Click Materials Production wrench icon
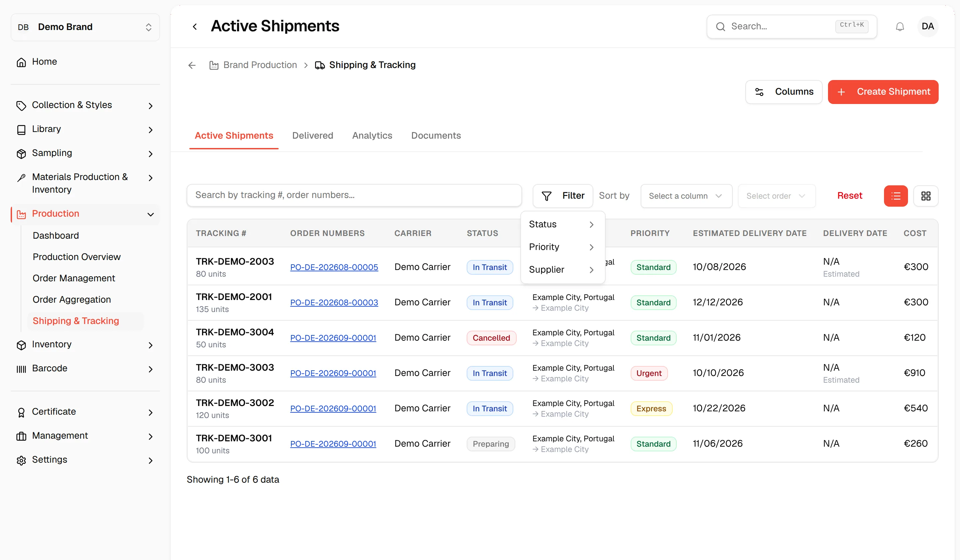The image size is (960, 560). [x=21, y=178]
